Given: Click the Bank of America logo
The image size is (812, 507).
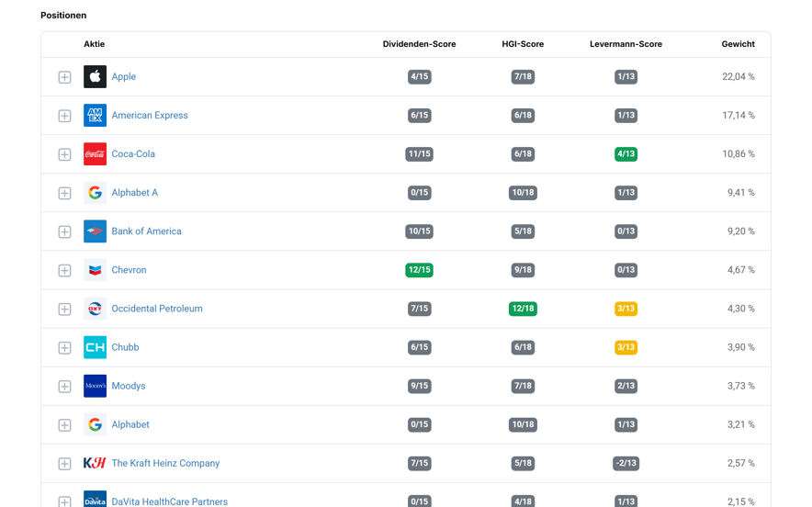Looking at the screenshot, I should point(95,231).
